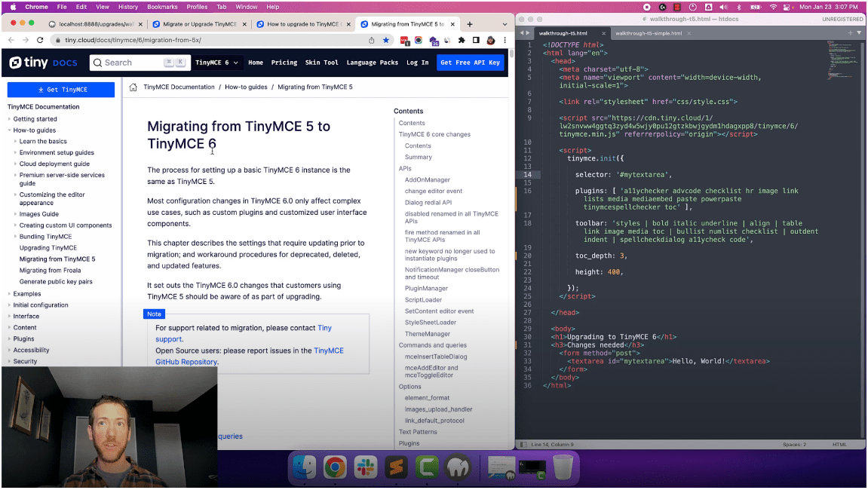Open Sublime Text from the dock
This screenshot has height=490, width=868.
pyautogui.click(x=396, y=467)
